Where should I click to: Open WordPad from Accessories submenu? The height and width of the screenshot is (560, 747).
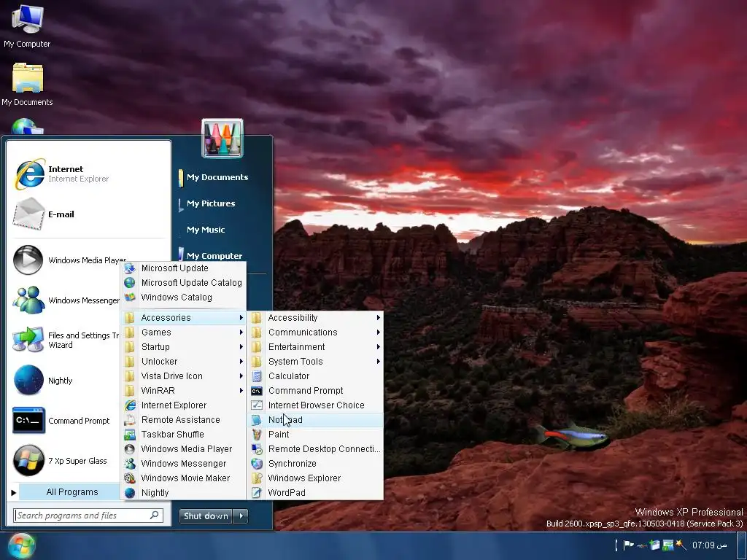point(315,492)
